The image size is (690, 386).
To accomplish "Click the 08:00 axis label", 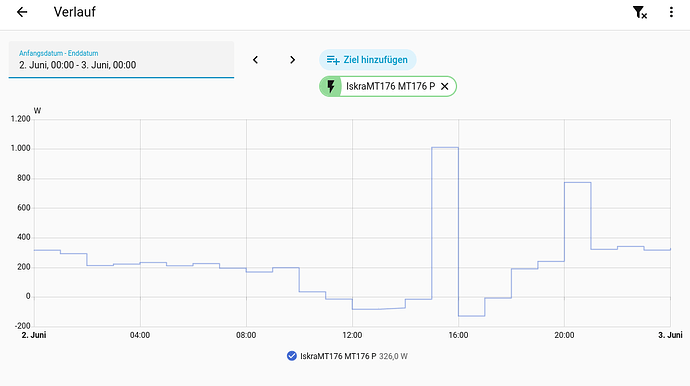I will 246,335.
